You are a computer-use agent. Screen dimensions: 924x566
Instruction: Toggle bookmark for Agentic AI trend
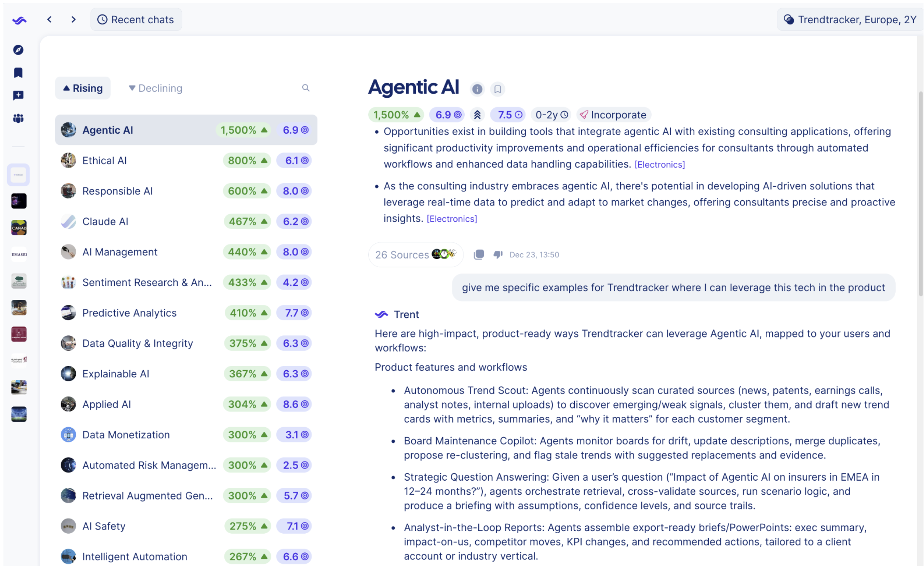coord(497,89)
